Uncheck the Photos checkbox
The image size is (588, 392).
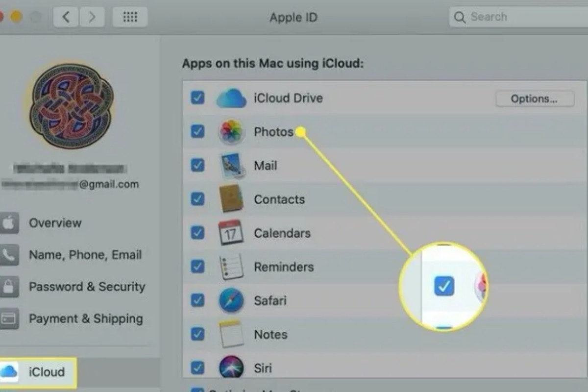tap(197, 131)
